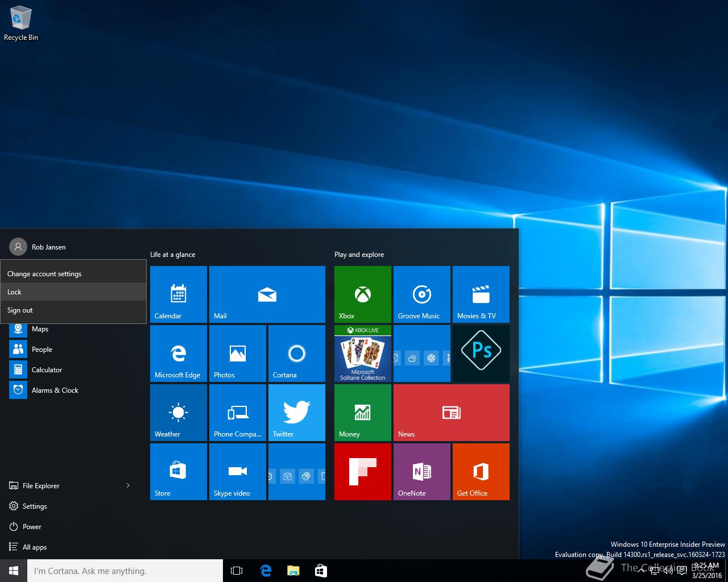Screen dimensions: 728x582
Task: Open the Groove Music tile
Action: tap(422, 294)
